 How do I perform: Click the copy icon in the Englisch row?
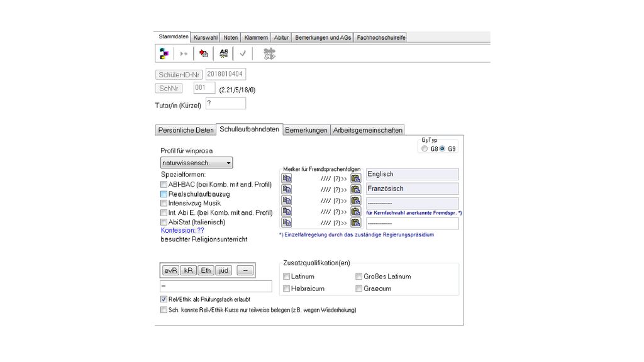287,178
